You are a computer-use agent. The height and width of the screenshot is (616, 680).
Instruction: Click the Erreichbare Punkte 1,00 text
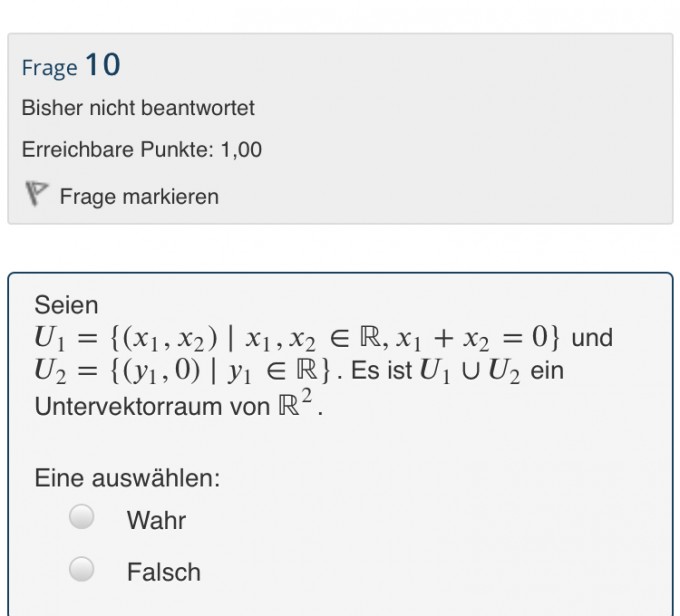click(142, 150)
